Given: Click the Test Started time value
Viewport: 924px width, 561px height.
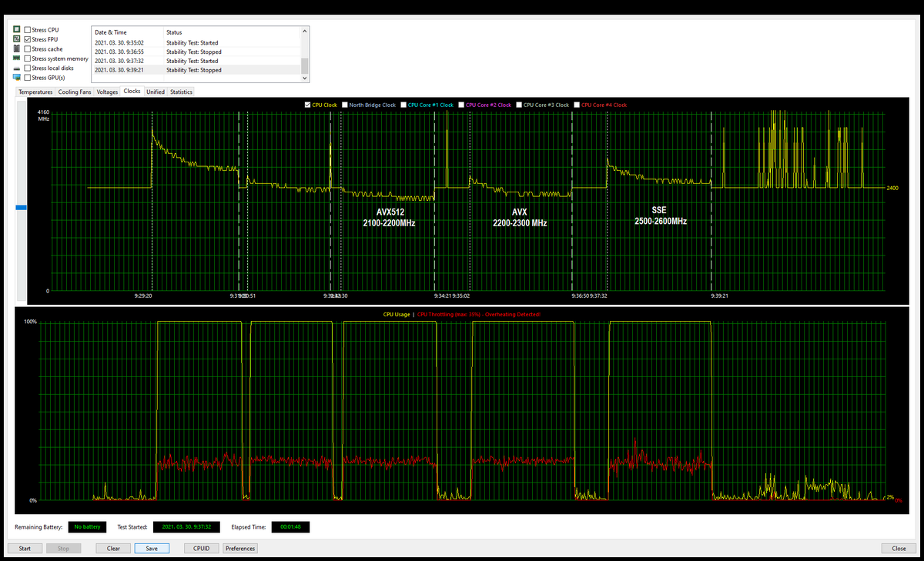Looking at the screenshot, I should pos(187,527).
